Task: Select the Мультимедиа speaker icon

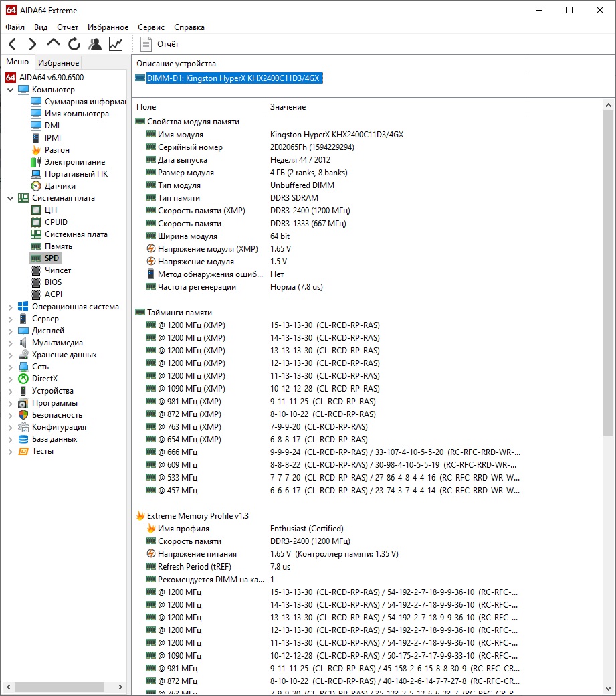Action: coord(23,342)
